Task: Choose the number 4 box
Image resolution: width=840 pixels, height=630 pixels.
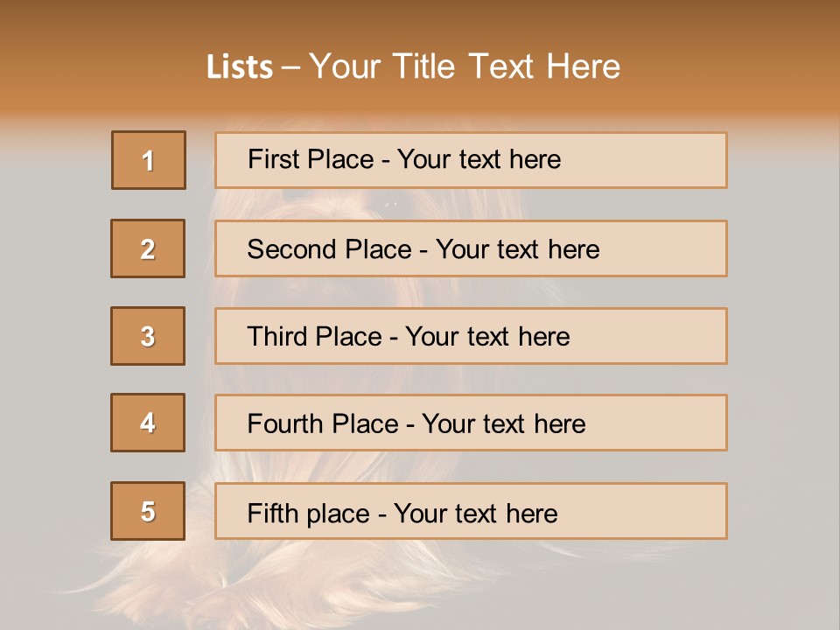Action: pos(148,423)
